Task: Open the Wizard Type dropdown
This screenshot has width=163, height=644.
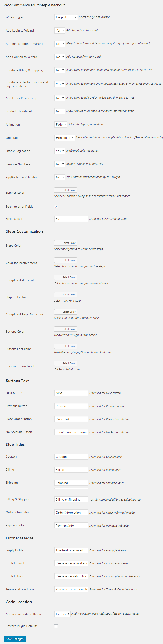Action: [66, 17]
